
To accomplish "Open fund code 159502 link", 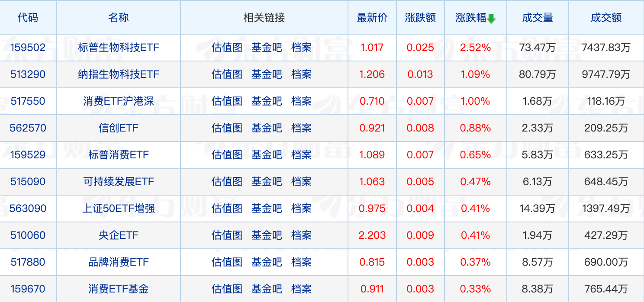I will pos(28,48).
